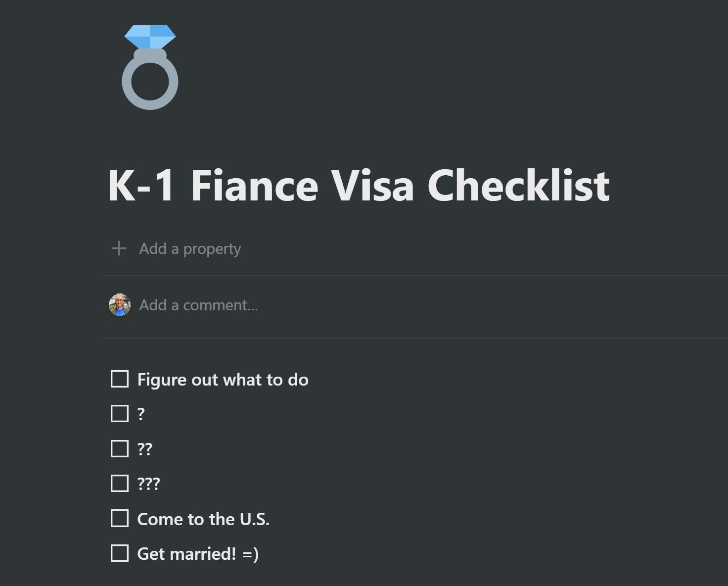This screenshot has width=728, height=586.
Task: Check the "??" to-do checkbox
Action: click(x=119, y=448)
